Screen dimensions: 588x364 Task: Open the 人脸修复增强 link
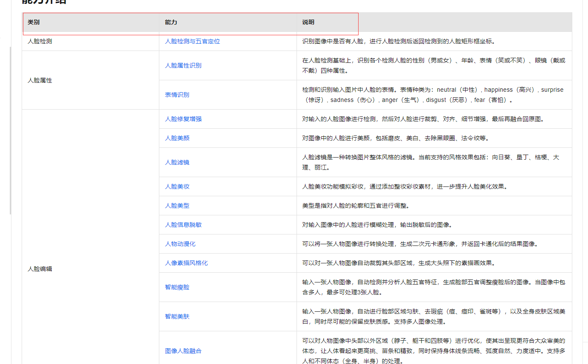point(183,119)
